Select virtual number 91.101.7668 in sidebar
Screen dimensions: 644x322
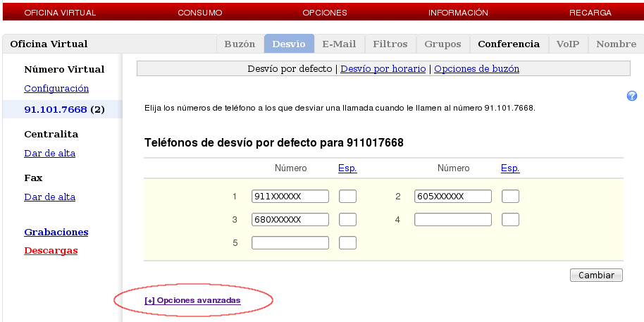[56, 110]
